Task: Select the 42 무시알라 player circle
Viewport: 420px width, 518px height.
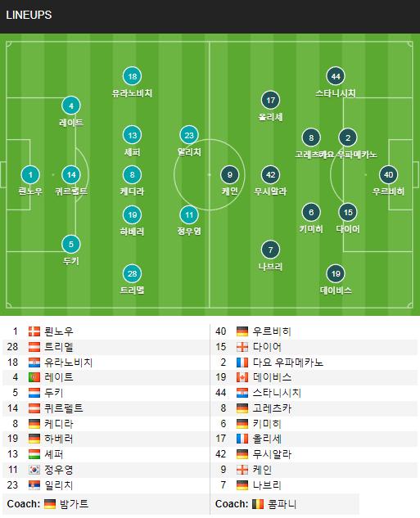Action: [x=270, y=175]
